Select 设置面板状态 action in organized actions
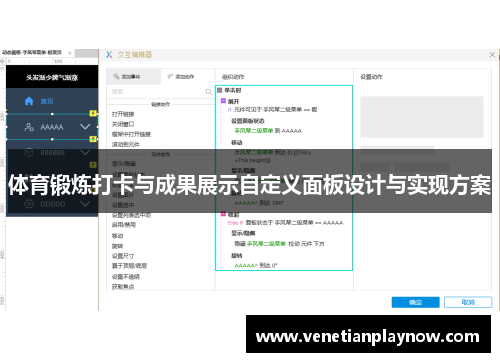 pyautogui.click(x=248, y=121)
